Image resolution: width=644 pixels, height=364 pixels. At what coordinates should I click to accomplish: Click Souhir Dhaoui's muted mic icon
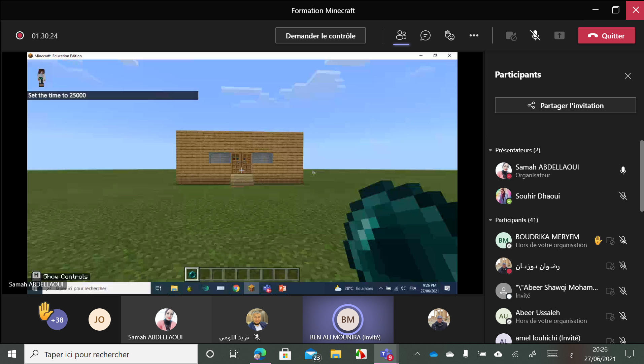tap(623, 196)
